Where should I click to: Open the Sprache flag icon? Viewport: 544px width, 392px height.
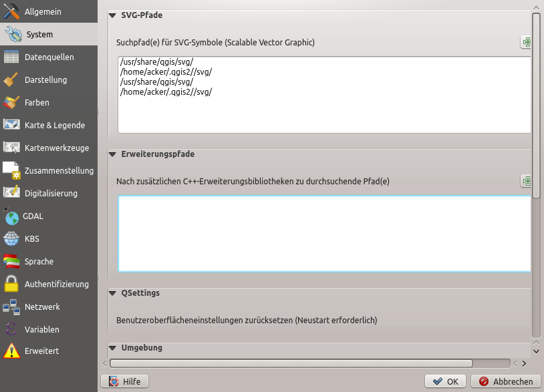[11, 261]
